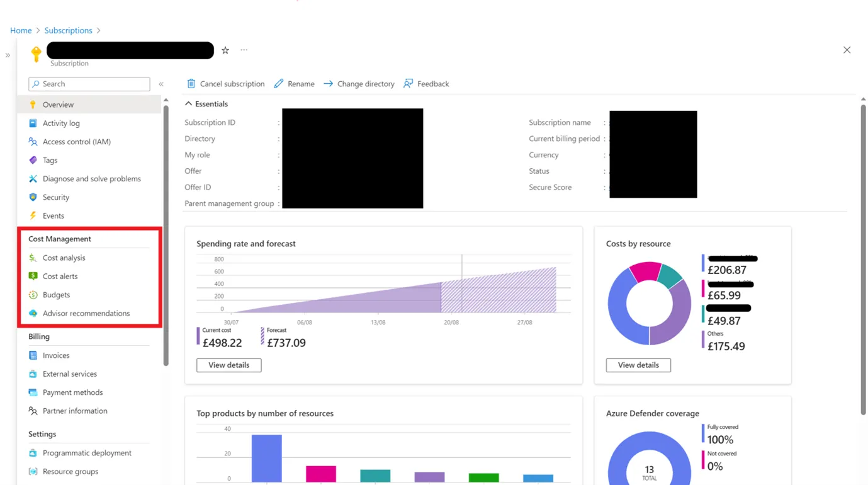Favorite the subscription with star icon
The width and height of the screenshot is (868, 485).
click(225, 50)
